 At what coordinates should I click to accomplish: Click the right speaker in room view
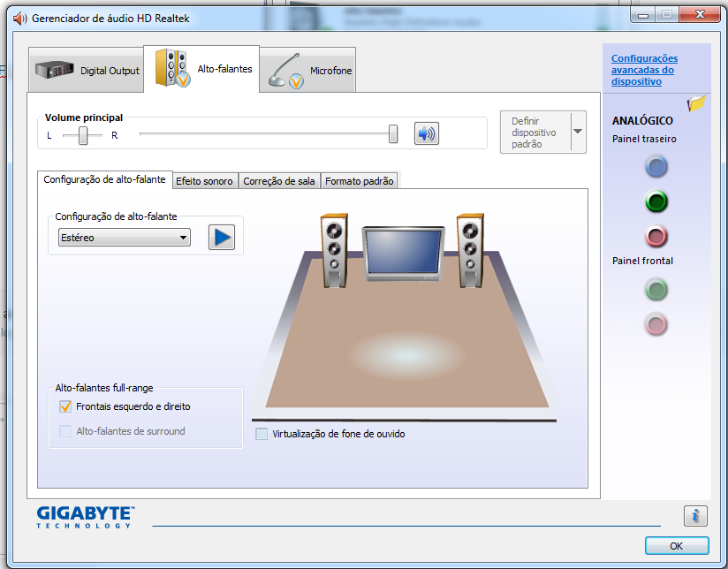coord(470,251)
